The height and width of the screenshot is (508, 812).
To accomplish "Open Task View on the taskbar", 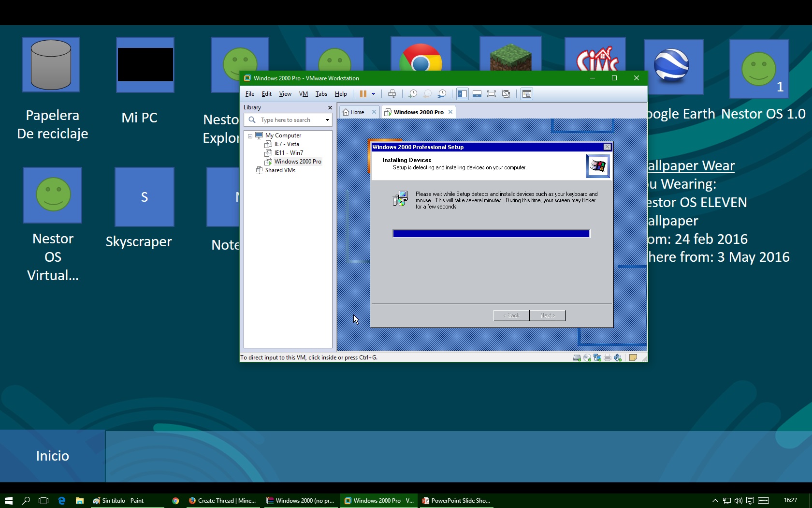I will pyautogui.click(x=43, y=501).
